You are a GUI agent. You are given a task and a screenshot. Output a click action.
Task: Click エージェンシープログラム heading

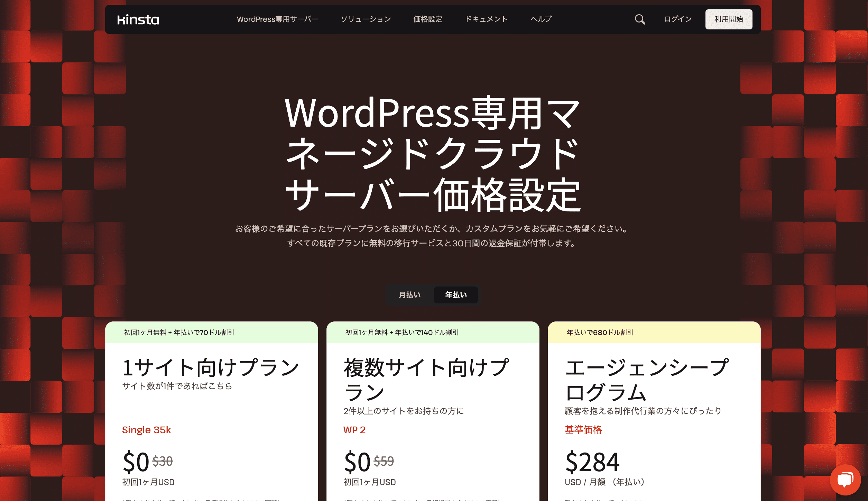(647, 380)
